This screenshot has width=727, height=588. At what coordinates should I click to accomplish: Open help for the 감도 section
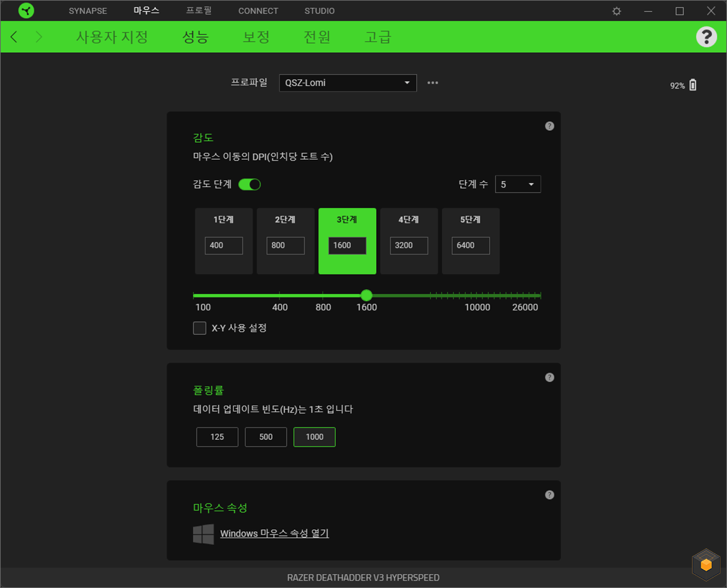pos(549,126)
